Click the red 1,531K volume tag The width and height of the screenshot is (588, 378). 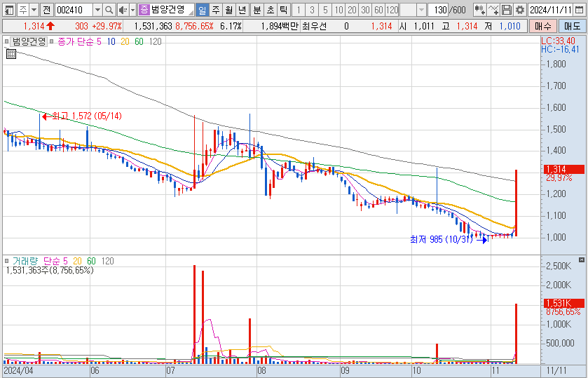563,303
